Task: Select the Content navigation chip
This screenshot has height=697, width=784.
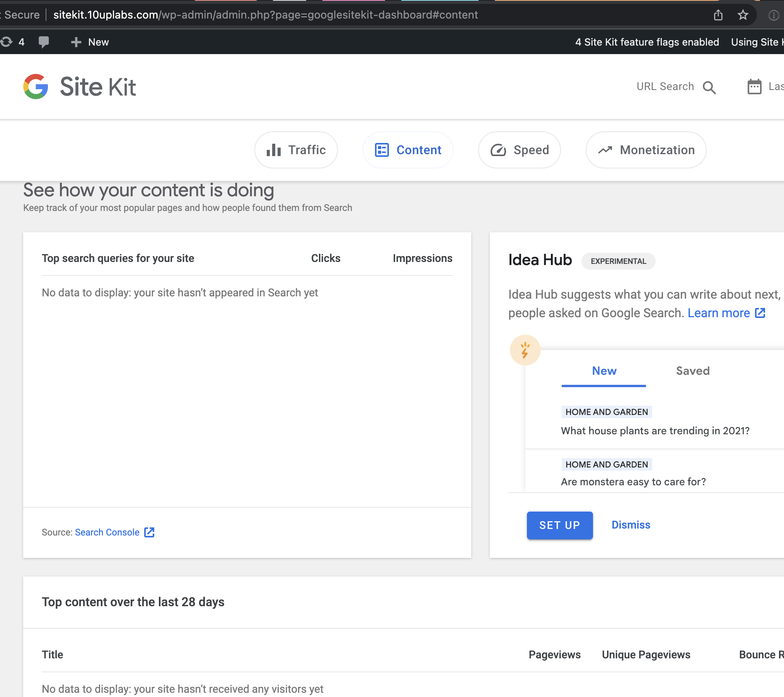Action: [408, 150]
